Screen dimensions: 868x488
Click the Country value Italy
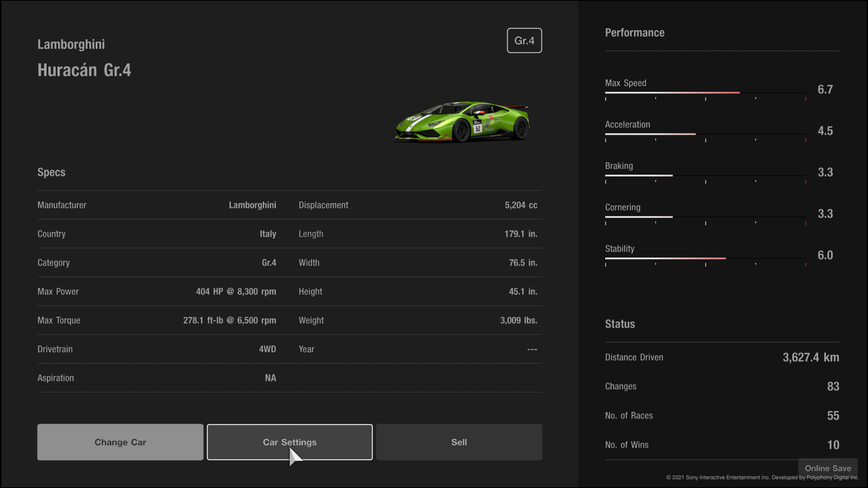(x=268, y=234)
